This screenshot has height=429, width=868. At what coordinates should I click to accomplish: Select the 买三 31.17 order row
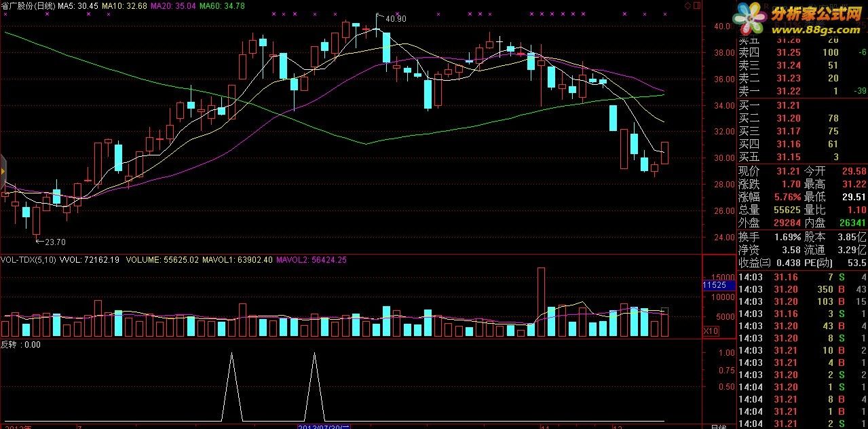[x=802, y=131]
